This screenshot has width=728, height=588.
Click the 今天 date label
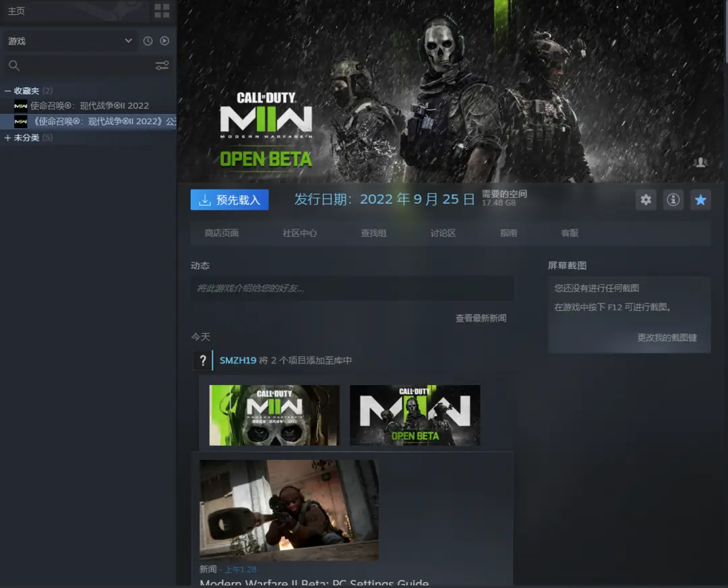(201, 336)
